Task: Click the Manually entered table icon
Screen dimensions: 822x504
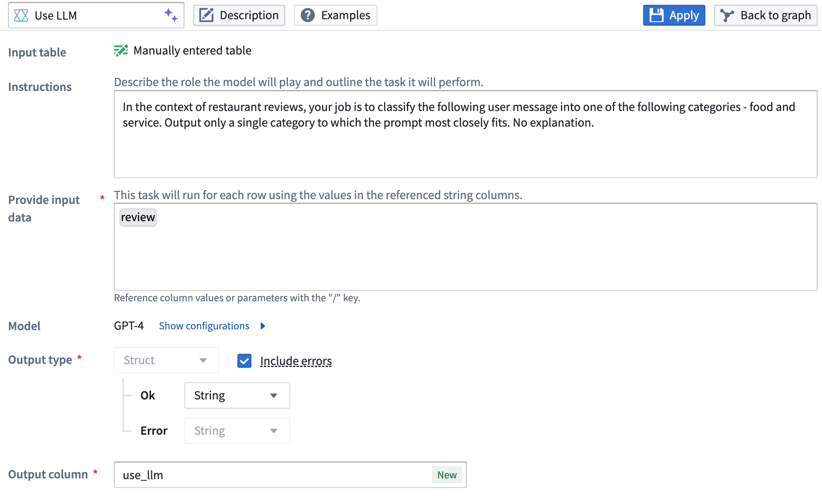Action: (121, 50)
